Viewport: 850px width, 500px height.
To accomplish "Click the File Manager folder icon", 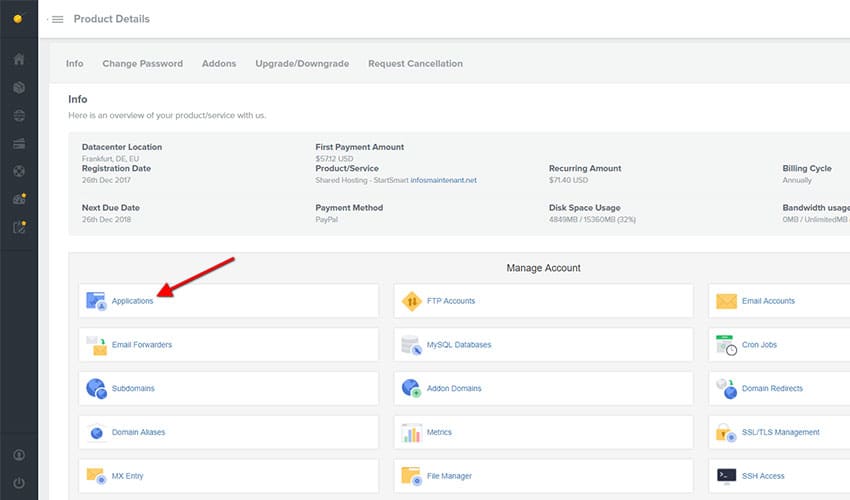I will tap(411, 476).
